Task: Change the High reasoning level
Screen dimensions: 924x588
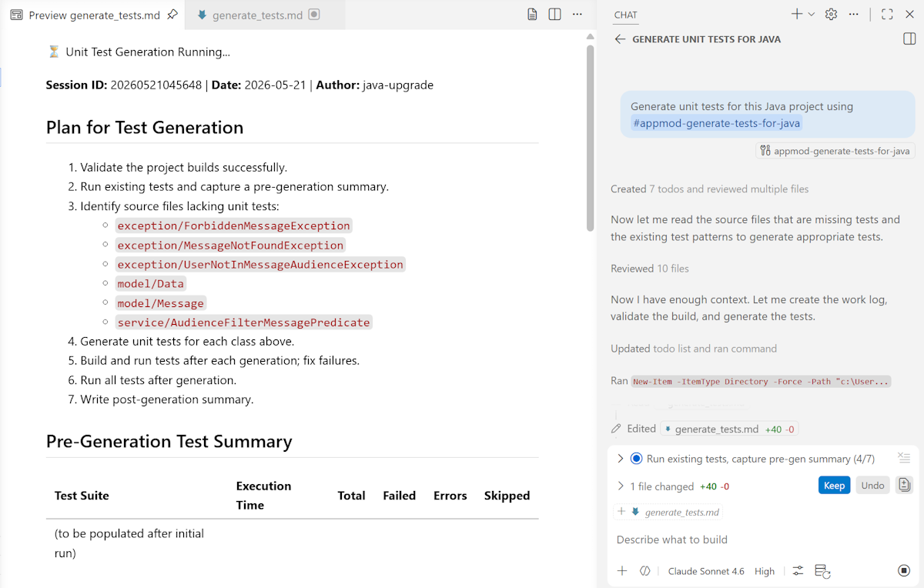Action: (765, 571)
